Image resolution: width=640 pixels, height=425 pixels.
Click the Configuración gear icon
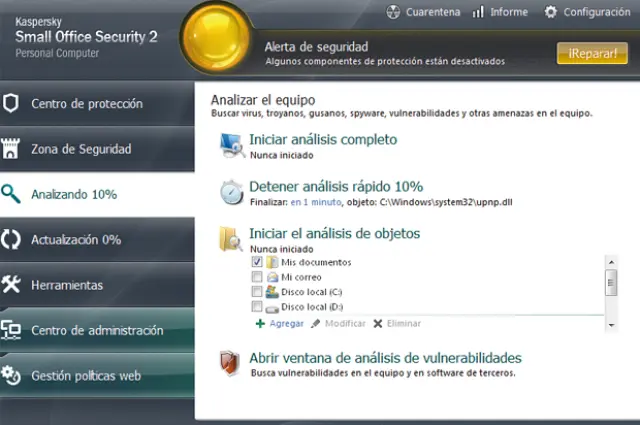(550, 12)
